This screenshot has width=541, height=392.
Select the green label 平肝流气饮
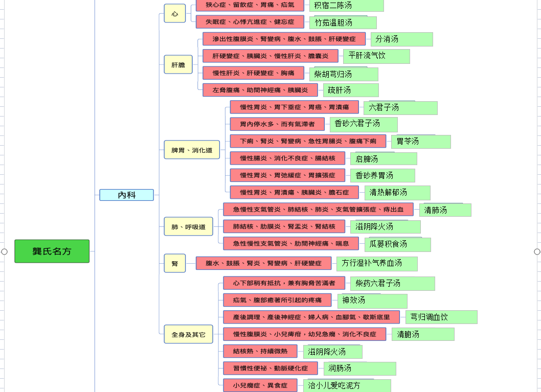[377, 56]
